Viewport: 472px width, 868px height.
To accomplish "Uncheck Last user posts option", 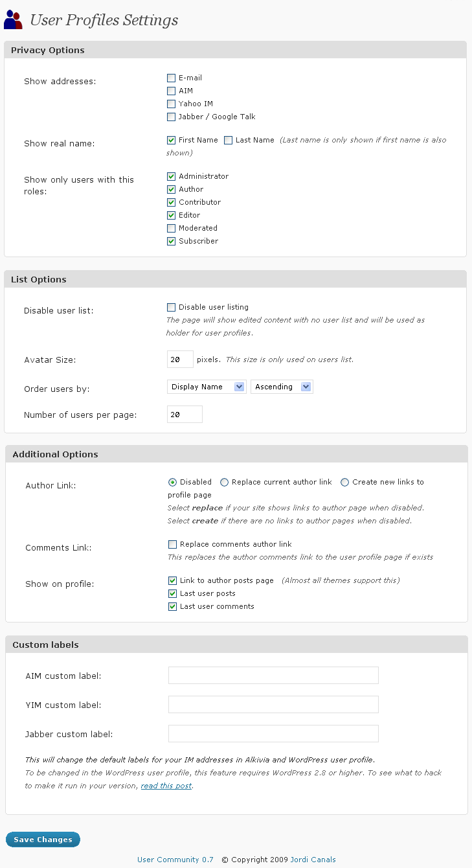I will [x=172, y=593].
